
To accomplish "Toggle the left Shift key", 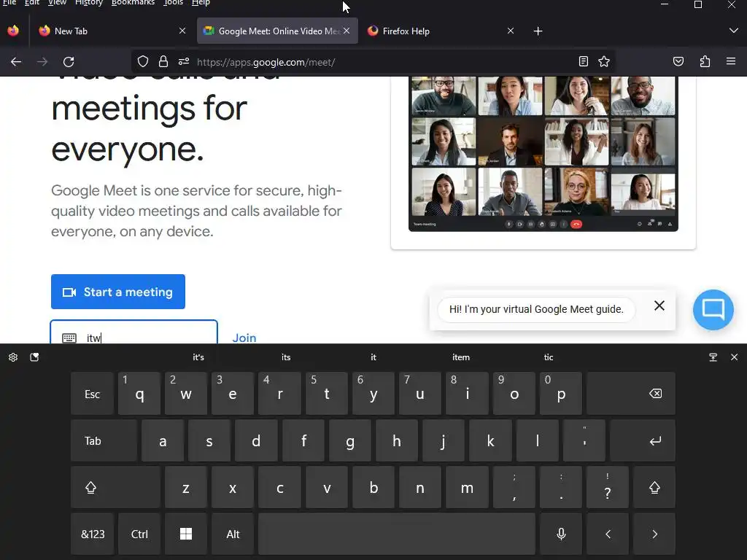I will [115, 488].
